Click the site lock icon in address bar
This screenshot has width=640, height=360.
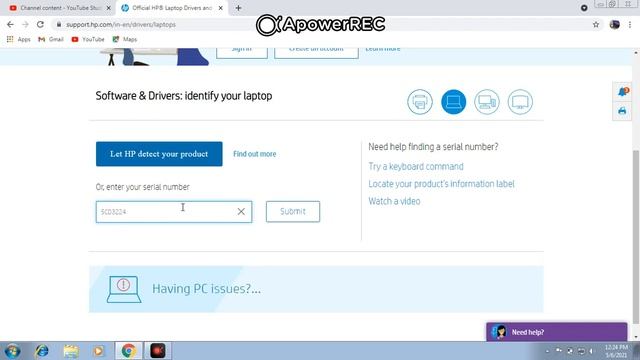pos(59,24)
